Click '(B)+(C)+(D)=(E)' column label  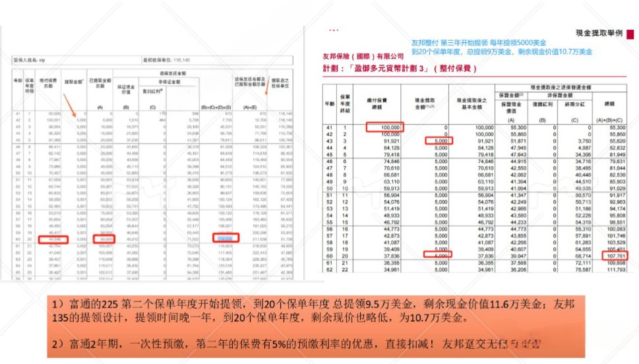tap(216, 107)
